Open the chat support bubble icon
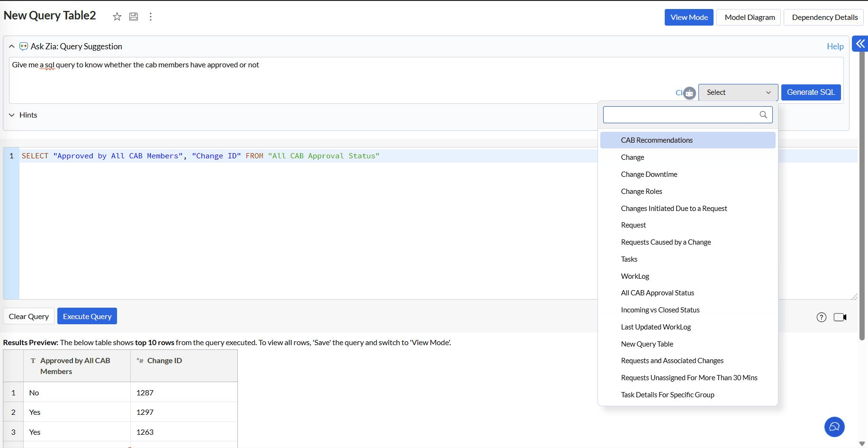This screenshot has width=868, height=448. pos(834,427)
